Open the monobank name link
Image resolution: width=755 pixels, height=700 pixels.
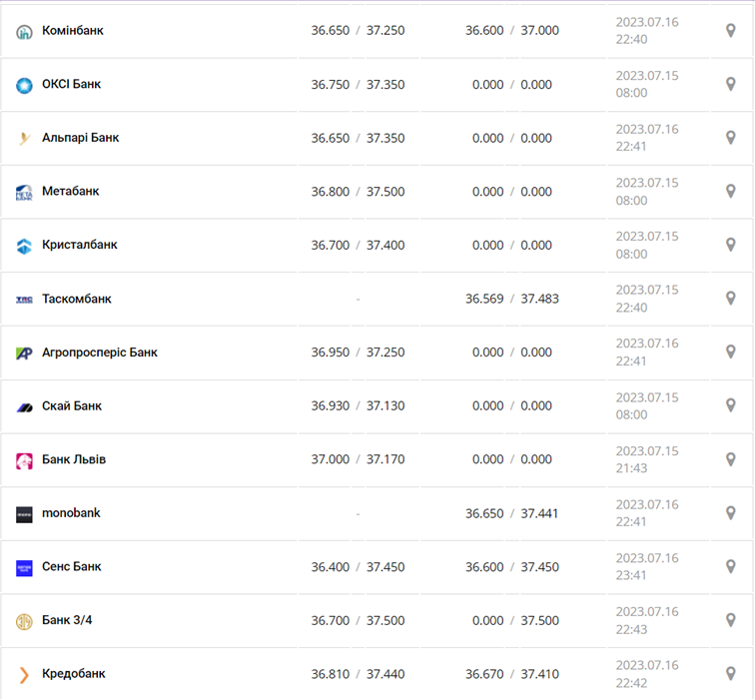[71, 513]
